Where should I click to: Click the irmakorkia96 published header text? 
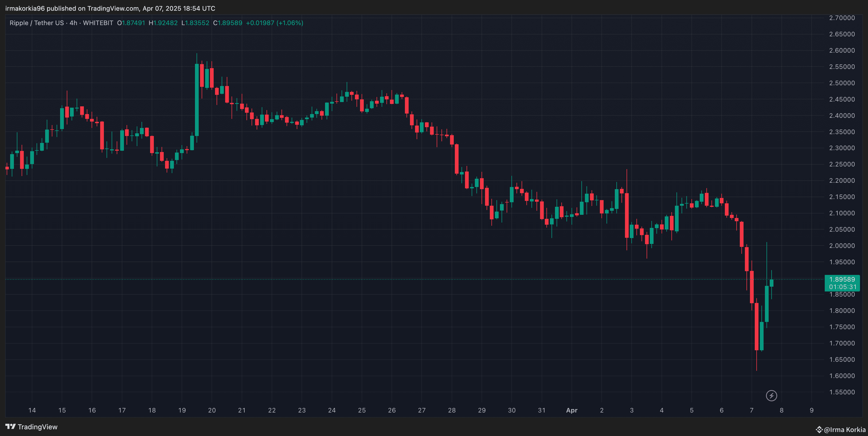(x=110, y=9)
